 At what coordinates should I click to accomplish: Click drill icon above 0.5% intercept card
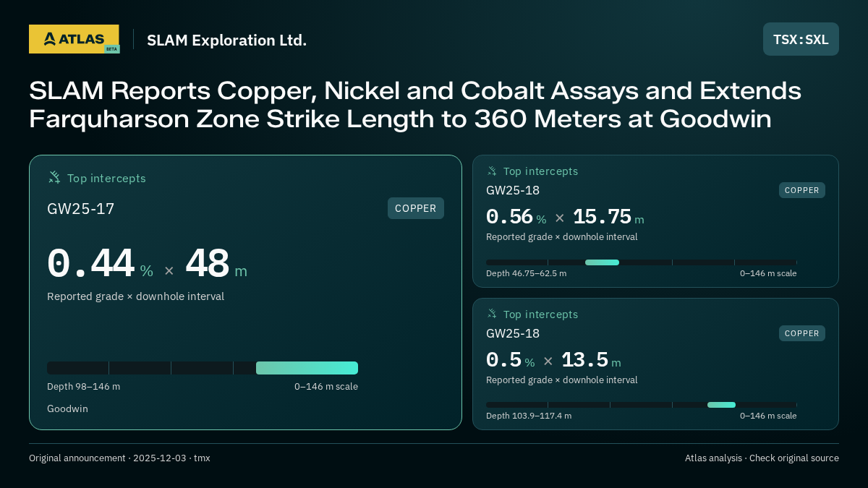pyautogui.click(x=492, y=314)
